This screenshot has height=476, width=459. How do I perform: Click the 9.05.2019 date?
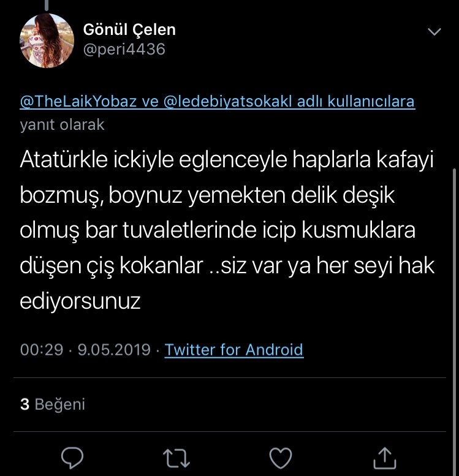114,350
